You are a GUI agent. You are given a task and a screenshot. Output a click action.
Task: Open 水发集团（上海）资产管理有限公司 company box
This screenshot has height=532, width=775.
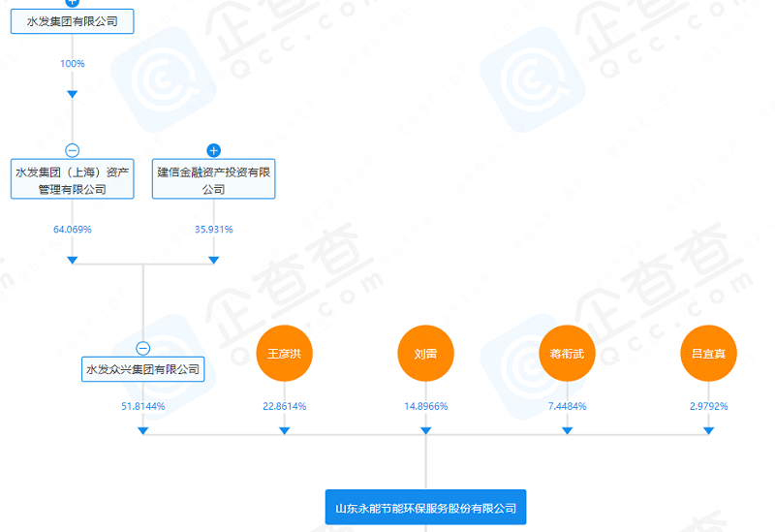point(72,179)
